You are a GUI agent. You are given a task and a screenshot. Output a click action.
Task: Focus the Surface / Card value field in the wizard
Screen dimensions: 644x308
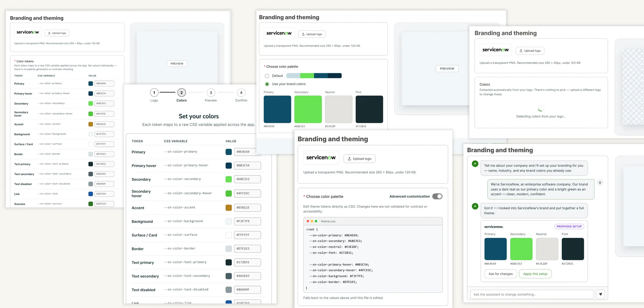tap(247, 235)
